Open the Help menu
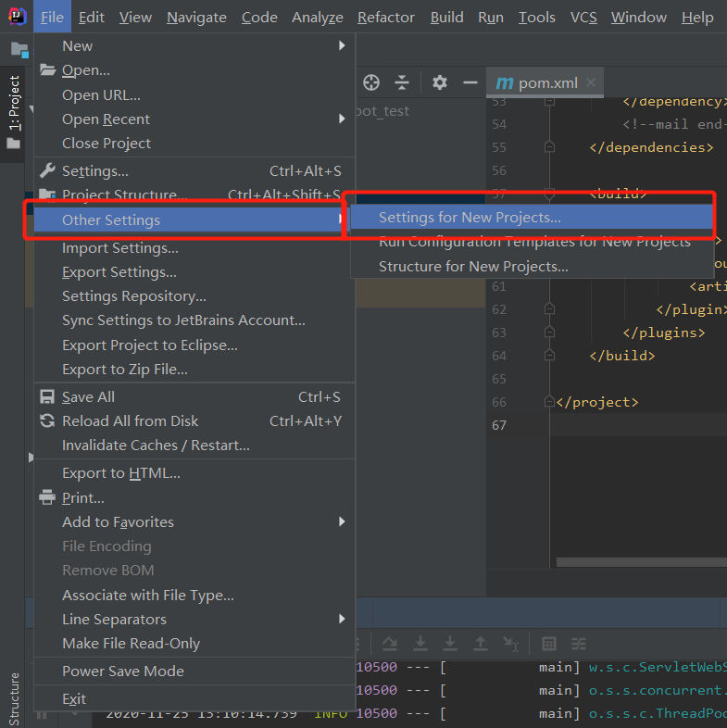Screen dimensions: 727x728 coord(697,18)
